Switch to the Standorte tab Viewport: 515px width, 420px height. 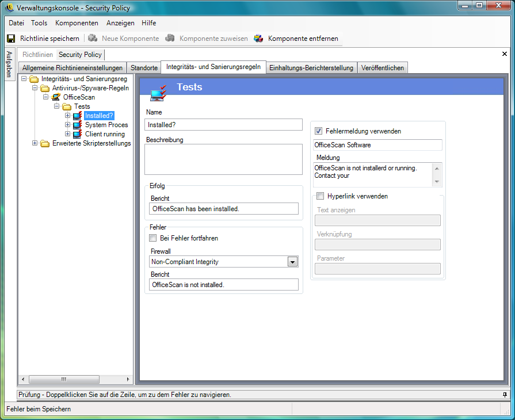pyautogui.click(x=144, y=68)
